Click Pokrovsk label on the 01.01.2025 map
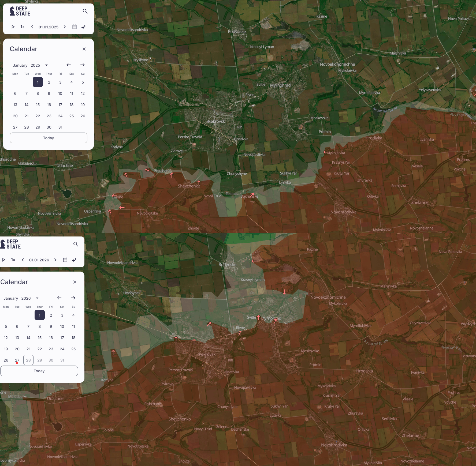This screenshot has height=466, width=476. coord(217,121)
